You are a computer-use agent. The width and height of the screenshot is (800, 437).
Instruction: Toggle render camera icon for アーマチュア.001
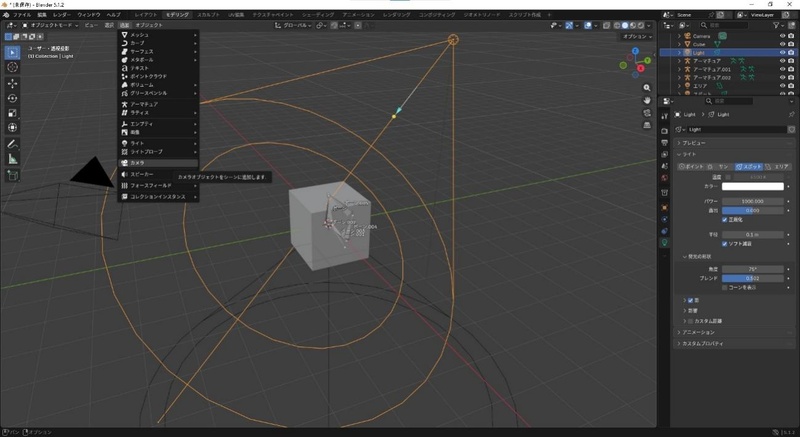pyautogui.click(x=791, y=69)
